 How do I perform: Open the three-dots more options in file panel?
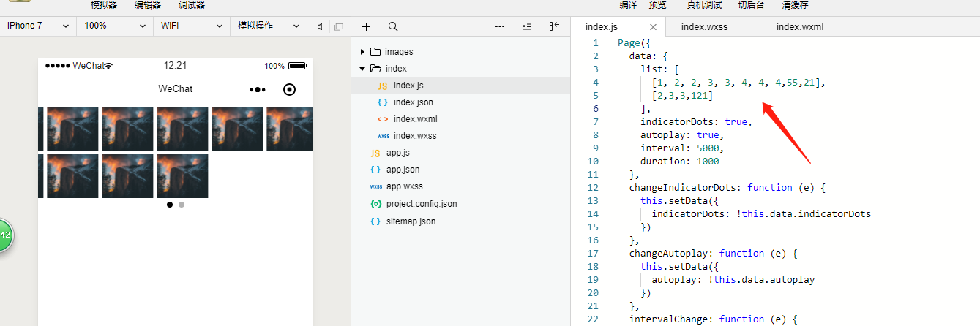(500, 26)
